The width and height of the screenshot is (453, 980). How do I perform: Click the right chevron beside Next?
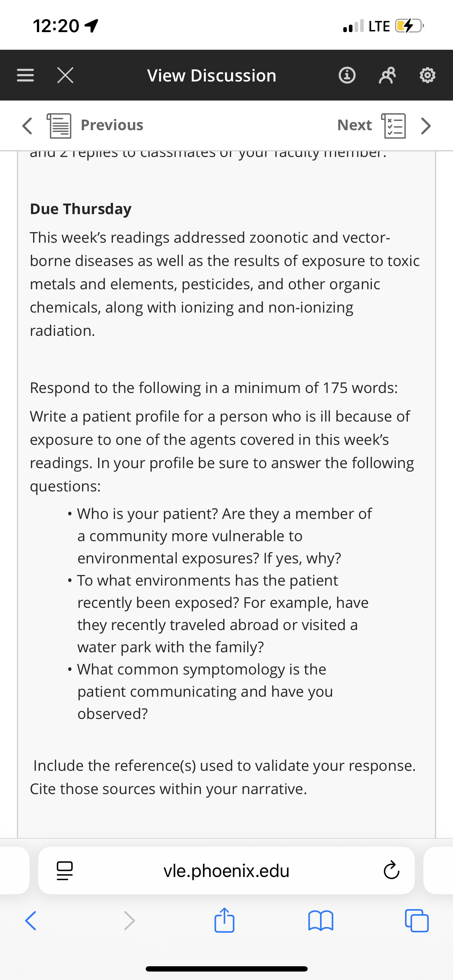[x=426, y=126]
